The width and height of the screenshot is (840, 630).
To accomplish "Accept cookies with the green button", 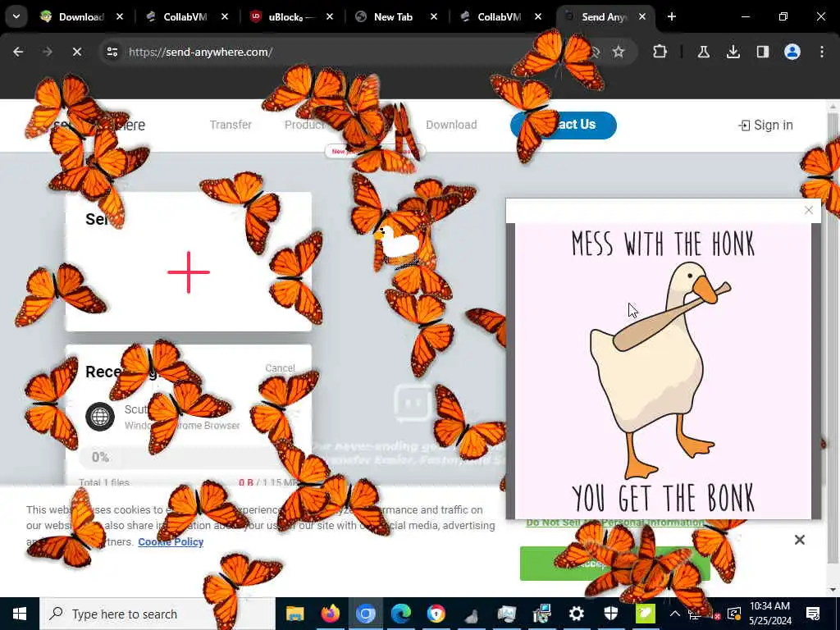I will 615,564.
